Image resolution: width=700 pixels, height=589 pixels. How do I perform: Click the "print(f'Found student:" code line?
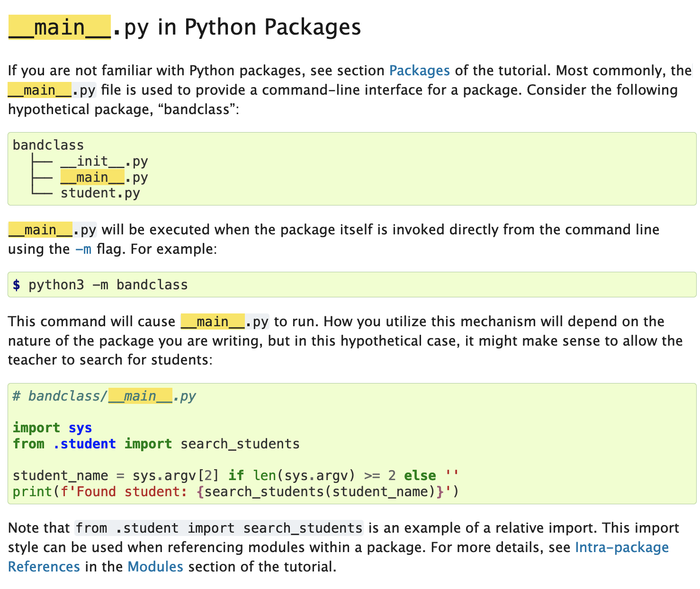tap(236, 491)
